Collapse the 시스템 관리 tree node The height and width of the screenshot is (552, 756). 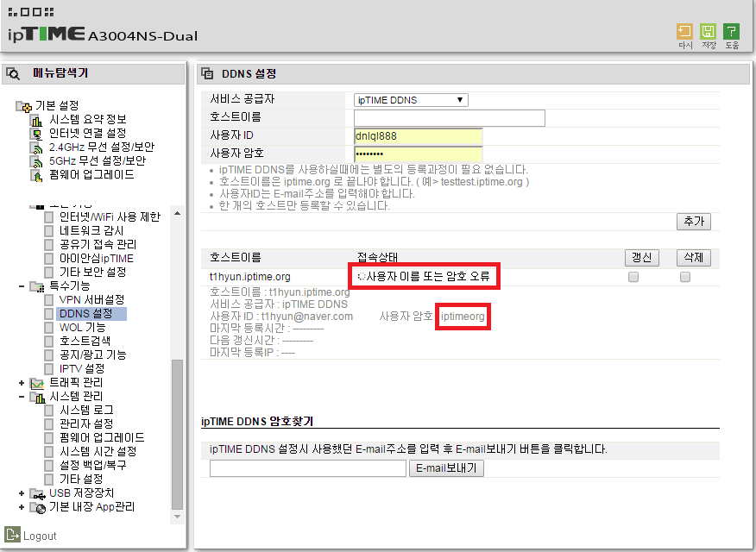22,397
